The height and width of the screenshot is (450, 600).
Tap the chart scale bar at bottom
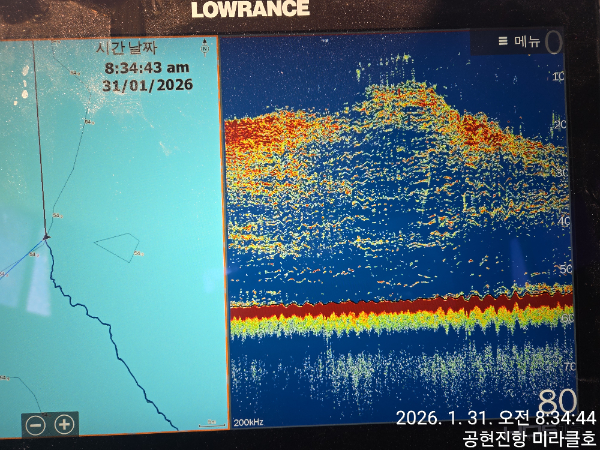(x=208, y=424)
